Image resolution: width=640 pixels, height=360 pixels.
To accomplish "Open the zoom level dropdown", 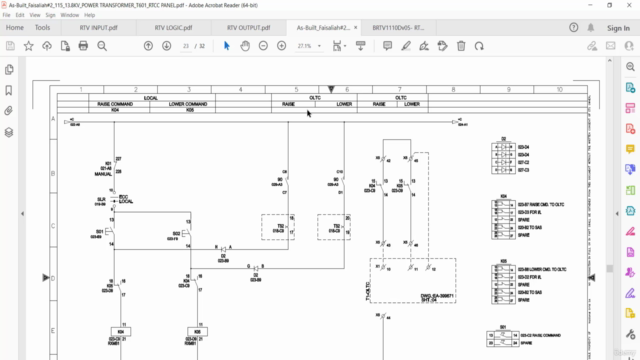I will point(319,46).
